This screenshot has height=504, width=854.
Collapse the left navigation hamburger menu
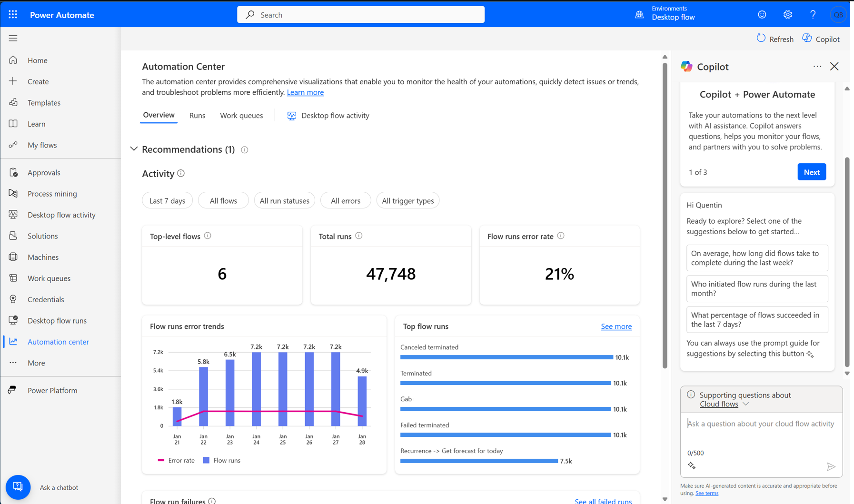click(13, 38)
